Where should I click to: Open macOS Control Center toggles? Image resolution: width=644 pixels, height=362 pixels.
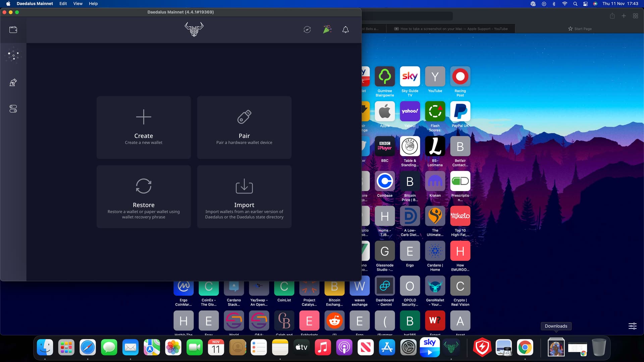(585, 4)
